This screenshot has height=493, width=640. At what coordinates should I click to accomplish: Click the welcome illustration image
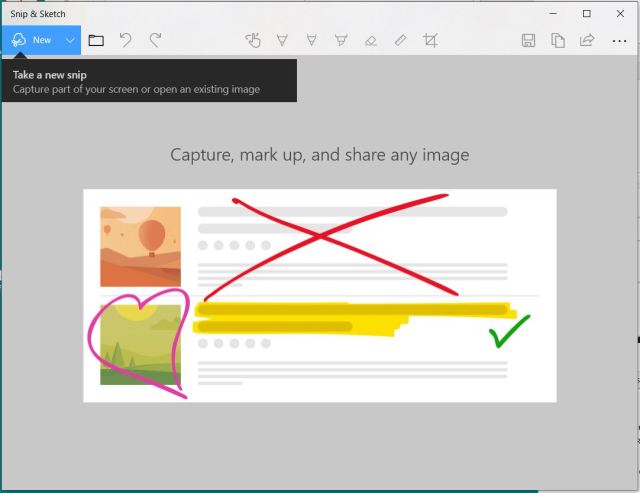point(319,295)
